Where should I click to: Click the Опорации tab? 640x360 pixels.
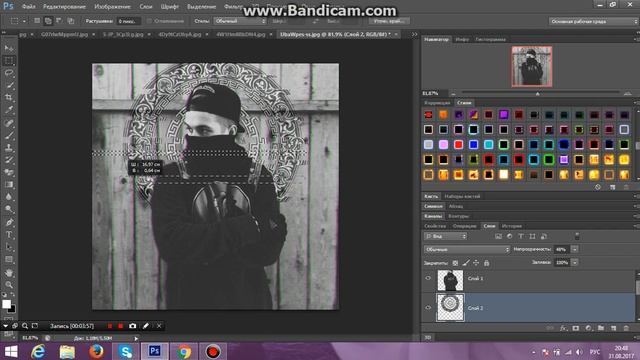pos(464,226)
